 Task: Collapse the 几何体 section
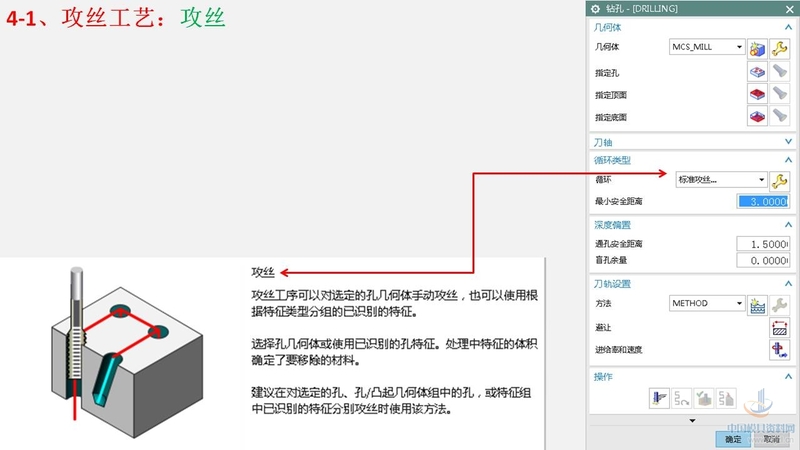coord(788,27)
